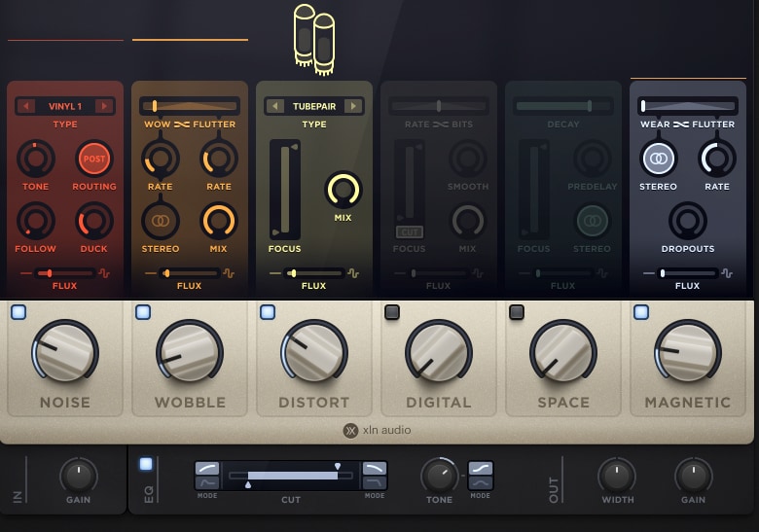Select next Distort type after Tubepair
Image resolution: width=759 pixels, height=532 pixels.
pyautogui.click(x=353, y=106)
